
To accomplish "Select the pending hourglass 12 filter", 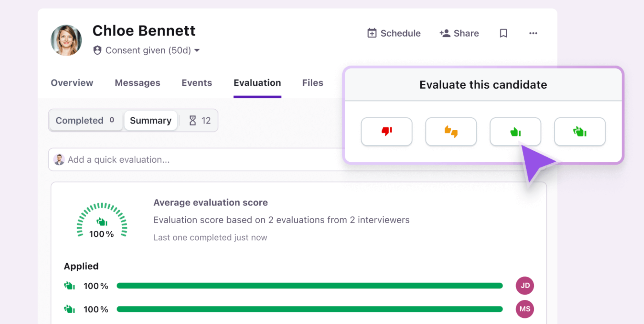I will (199, 120).
